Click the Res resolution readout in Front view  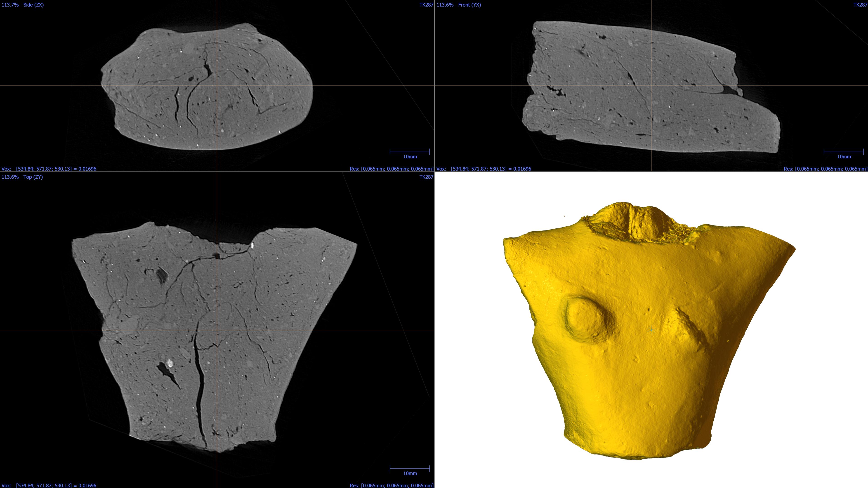tap(826, 169)
